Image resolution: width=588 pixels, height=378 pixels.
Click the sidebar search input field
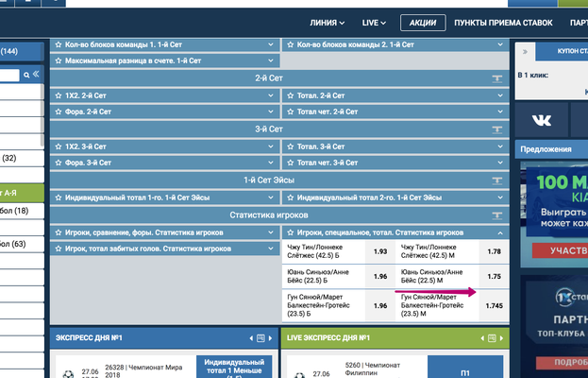[x=9, y=76]
